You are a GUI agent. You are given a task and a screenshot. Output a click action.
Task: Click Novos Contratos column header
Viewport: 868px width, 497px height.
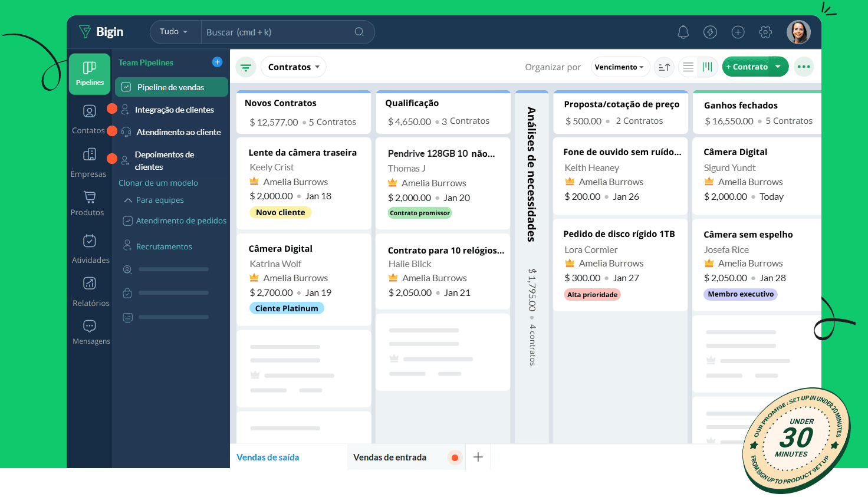pos(304,112)
